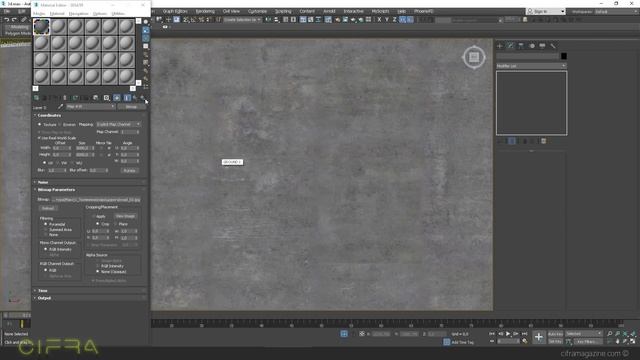Click the ViewCube in the viewport
Screen dimensions: 640x360
pyautogui.click(x=474, y=57)
